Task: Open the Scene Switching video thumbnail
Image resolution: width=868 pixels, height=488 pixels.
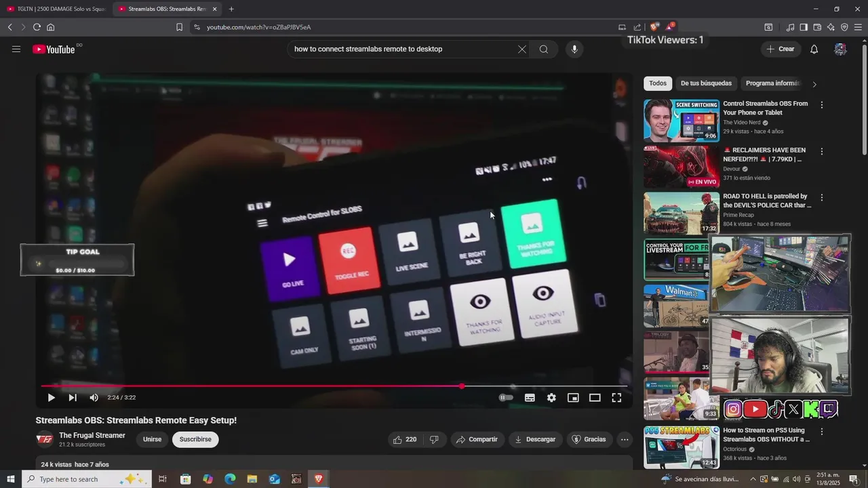Action: (682, 121)
